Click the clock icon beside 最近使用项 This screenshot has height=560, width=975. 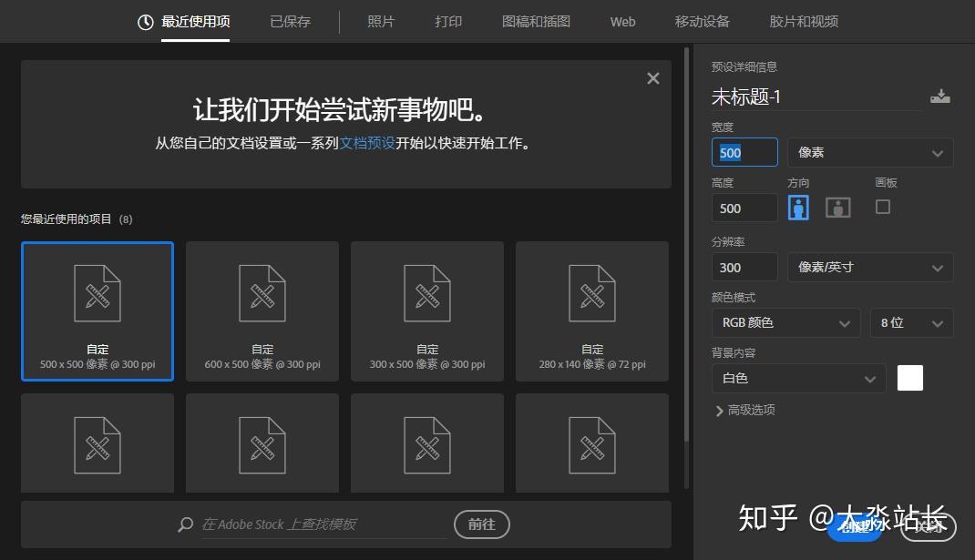point(146,23)
